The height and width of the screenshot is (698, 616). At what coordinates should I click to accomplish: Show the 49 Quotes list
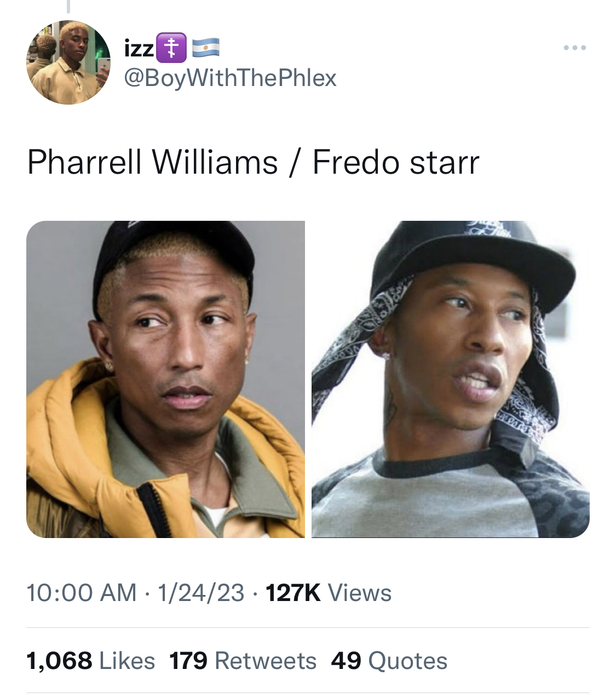pyautogui.click(x=389, y=661)
